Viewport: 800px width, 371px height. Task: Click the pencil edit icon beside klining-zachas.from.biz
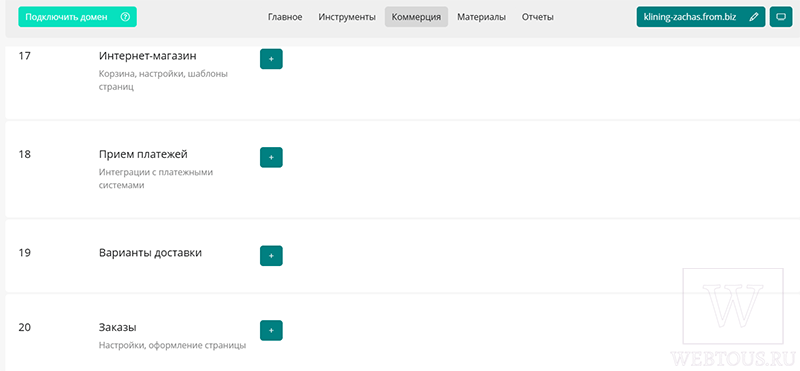coord(754,17)
